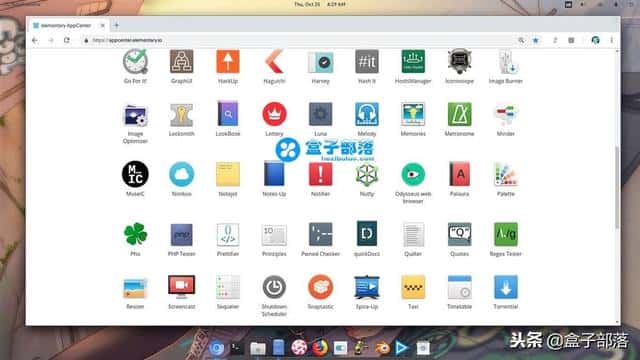Image resolution: width=640 pixels, height=360 pixels.
Task: Open the Luna app icon
Action: (x=320, y=114)
